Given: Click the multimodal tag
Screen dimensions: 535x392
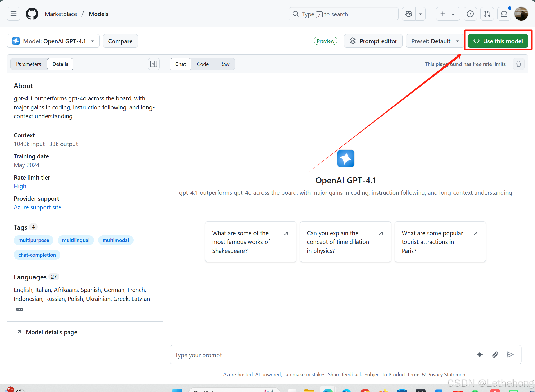Looking at the screenshot, I should (x=116, y=240).
